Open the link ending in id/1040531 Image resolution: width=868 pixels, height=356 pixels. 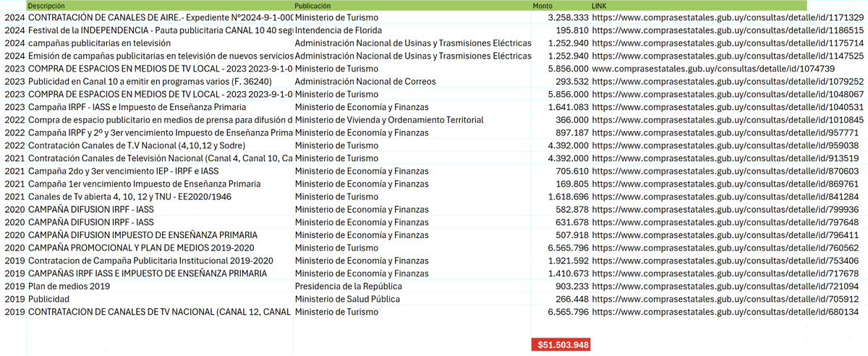coord(728,107)
